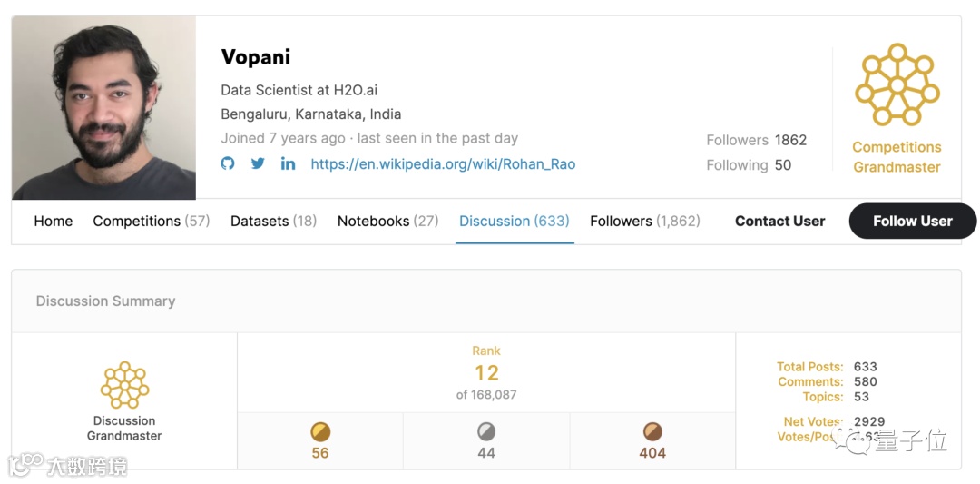Click the Contact User button
The height and width of the screenshot is (484, 980).
click(x=779, y=221)
